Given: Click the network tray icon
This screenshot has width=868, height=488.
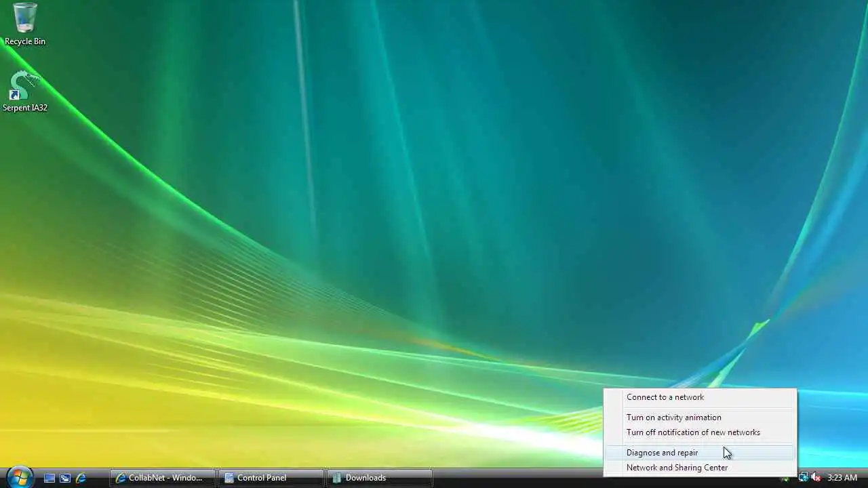Looking at the screenshot, I should pos(803,478).
